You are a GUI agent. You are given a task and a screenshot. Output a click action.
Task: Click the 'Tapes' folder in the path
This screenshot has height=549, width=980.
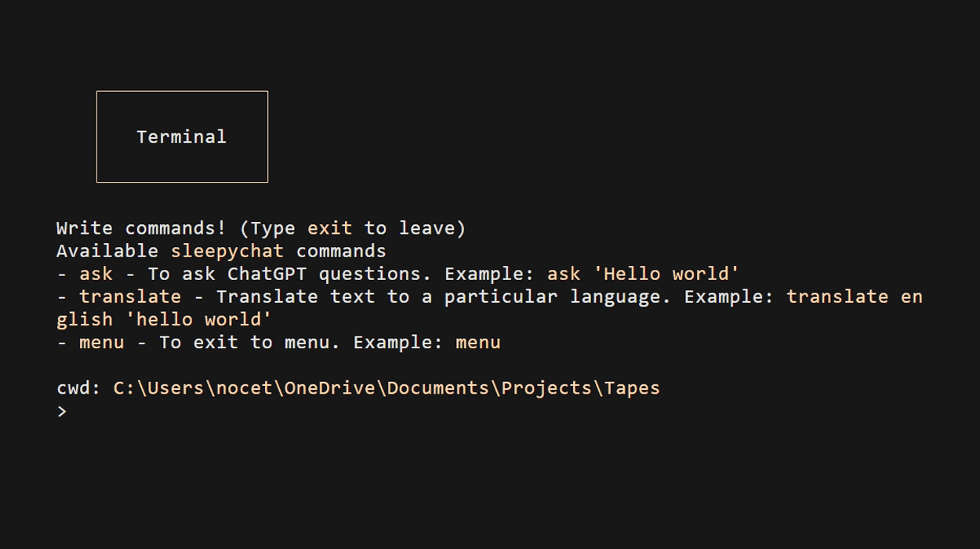pyautogui.click(x=632, y=387)
